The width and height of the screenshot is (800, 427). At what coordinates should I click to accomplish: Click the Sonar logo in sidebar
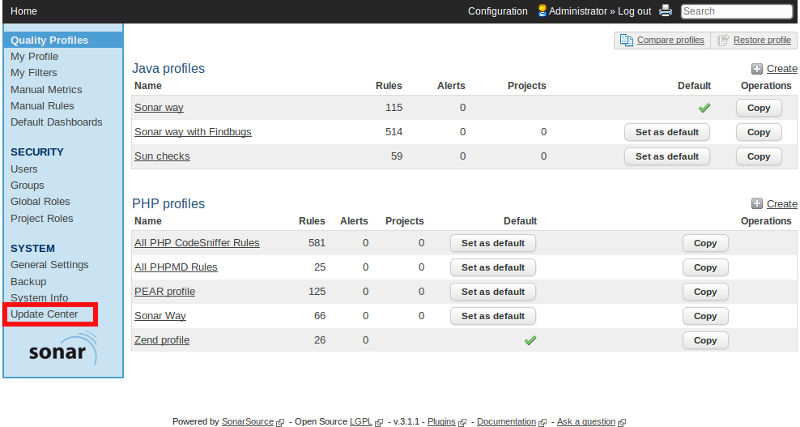(x=63, y=352)
